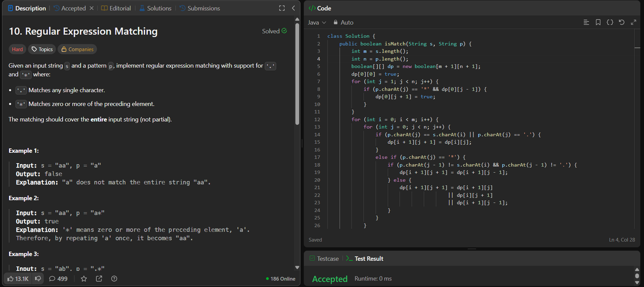
Task: Click the format code icon
Action: 587,23
